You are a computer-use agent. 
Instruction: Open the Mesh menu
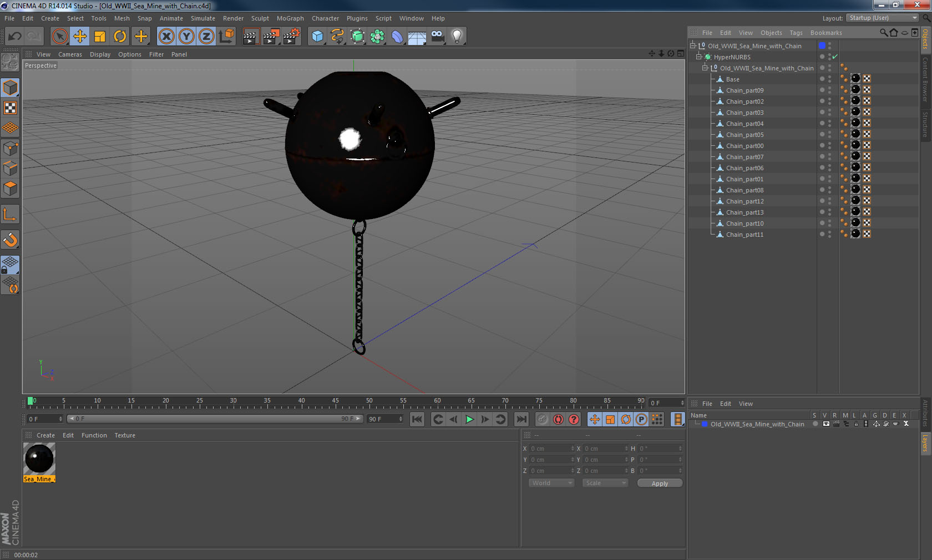[x=122, y=18]
